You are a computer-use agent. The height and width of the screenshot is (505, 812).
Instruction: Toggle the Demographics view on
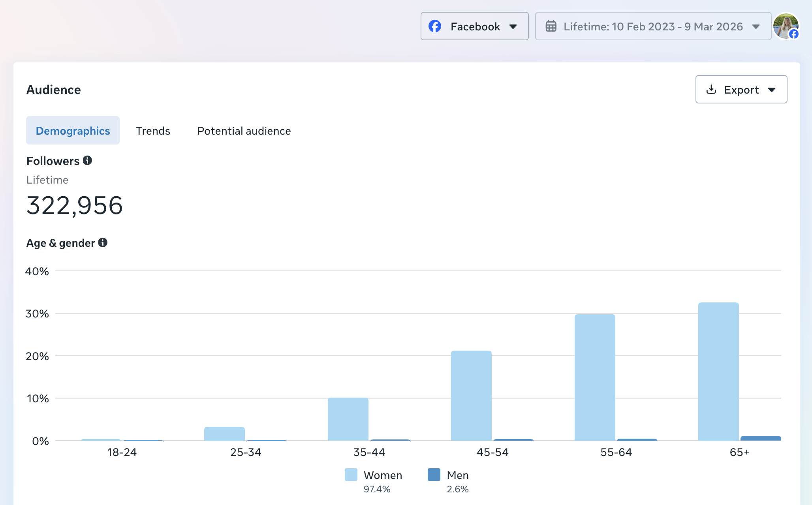(73, 130)
